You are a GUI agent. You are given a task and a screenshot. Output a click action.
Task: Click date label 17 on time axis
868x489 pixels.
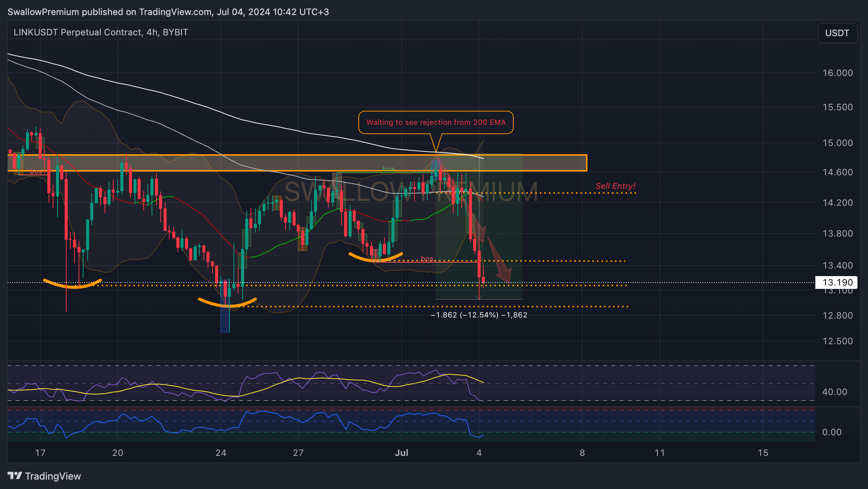coord(40,453)
